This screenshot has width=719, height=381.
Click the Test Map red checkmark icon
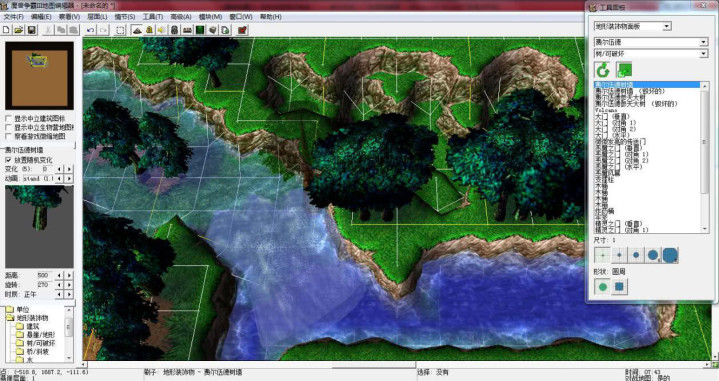[243, 30]
